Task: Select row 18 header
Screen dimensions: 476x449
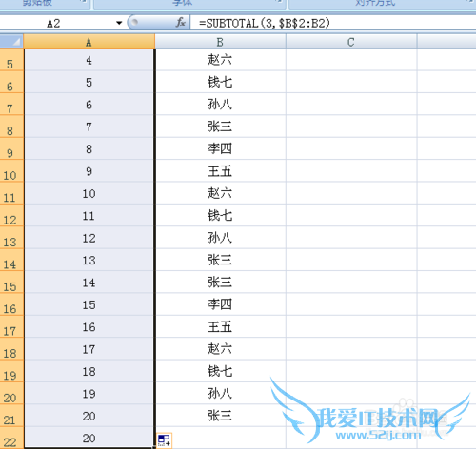Action: (x=11, y=348)
